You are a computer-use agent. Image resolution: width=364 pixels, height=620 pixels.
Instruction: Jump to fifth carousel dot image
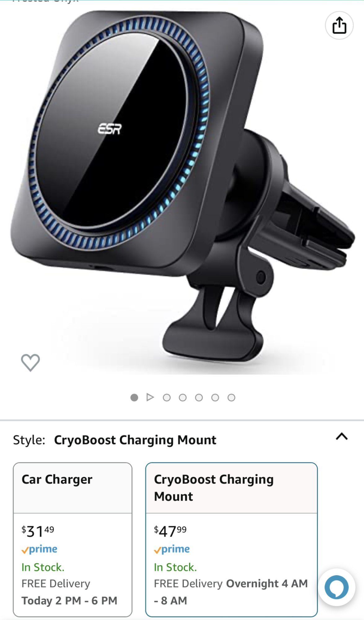[x=199, y=397]
